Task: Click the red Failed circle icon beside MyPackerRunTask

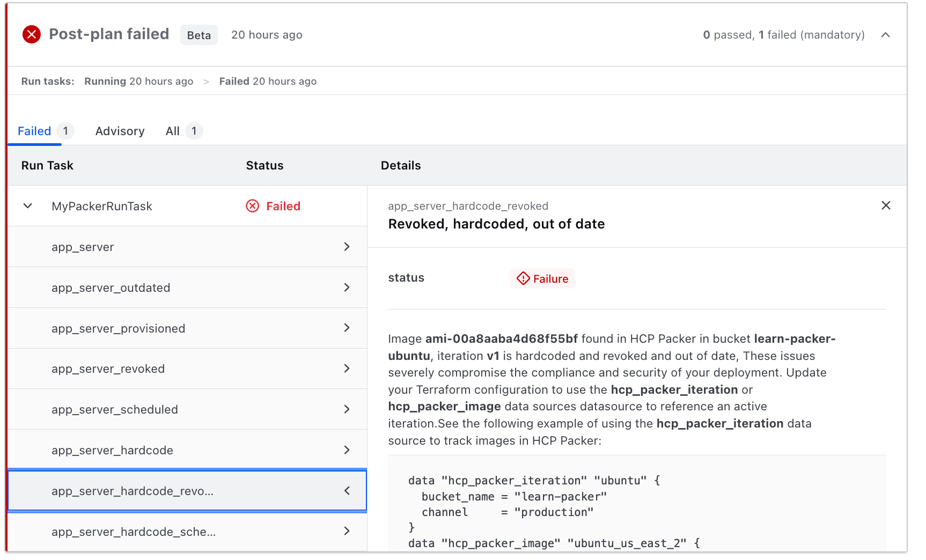Action: 253,205
